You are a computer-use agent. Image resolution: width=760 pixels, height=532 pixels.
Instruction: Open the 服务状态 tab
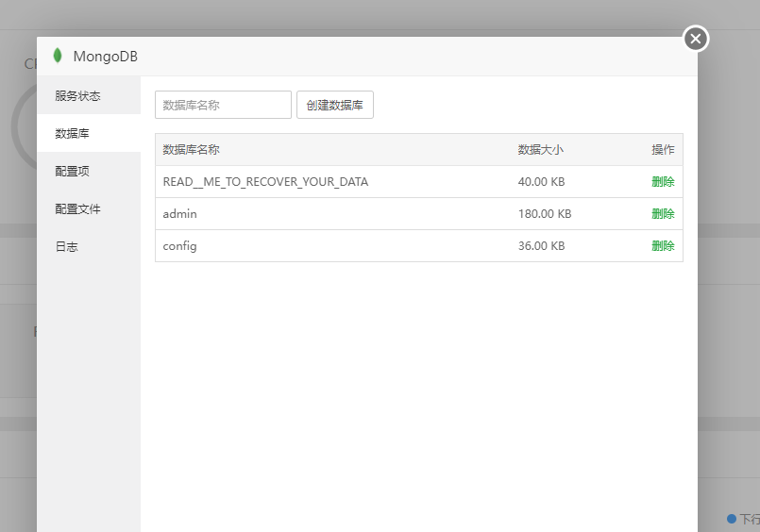click(89, 95)
